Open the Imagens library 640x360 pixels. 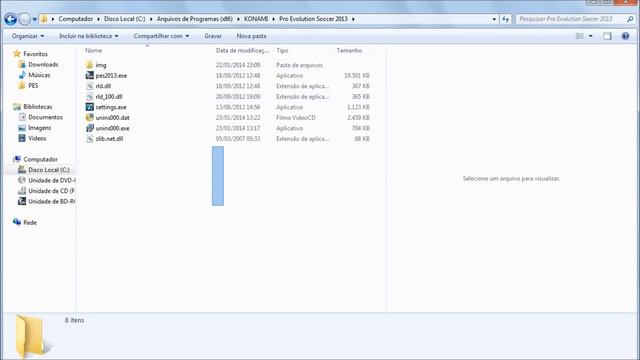(x=40, y=128)
